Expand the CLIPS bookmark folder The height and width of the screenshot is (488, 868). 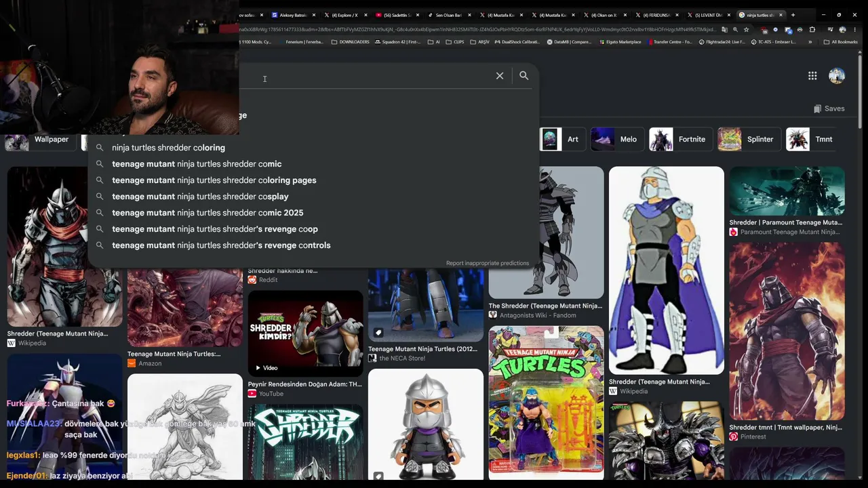tap(455, 42)
